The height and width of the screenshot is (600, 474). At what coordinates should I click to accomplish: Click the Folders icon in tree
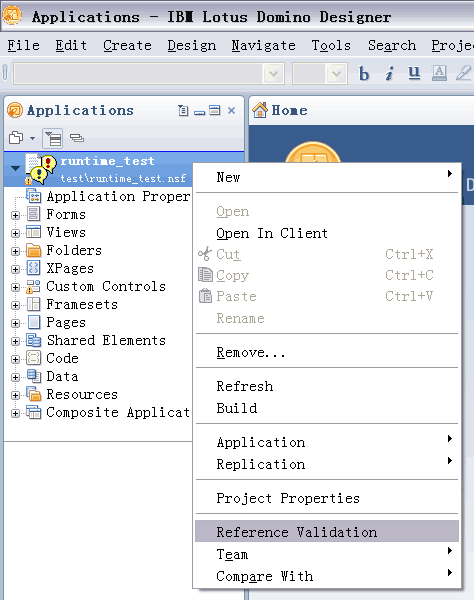tap(34, 251)
